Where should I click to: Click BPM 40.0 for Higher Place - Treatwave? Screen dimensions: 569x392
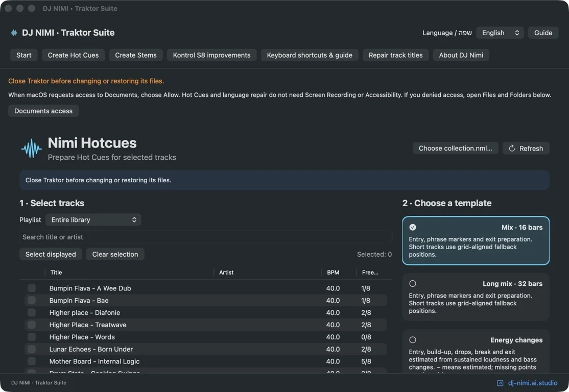333,325
